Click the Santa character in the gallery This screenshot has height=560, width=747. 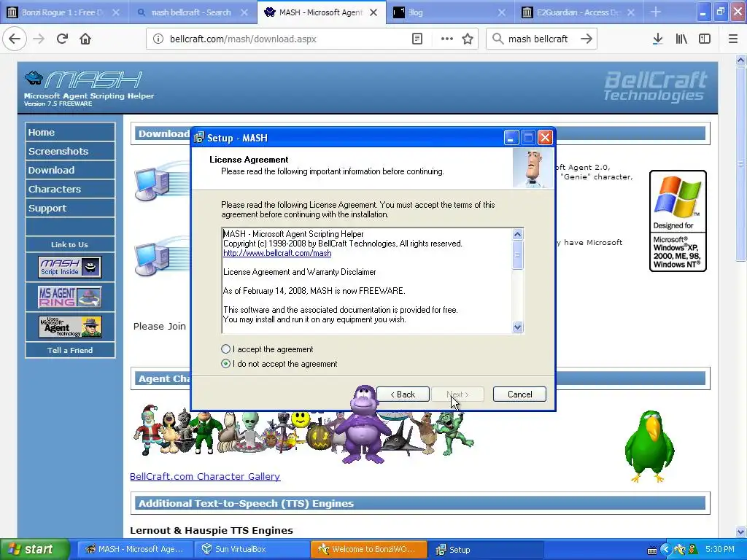pyautogui.click(x=148, y=429)
